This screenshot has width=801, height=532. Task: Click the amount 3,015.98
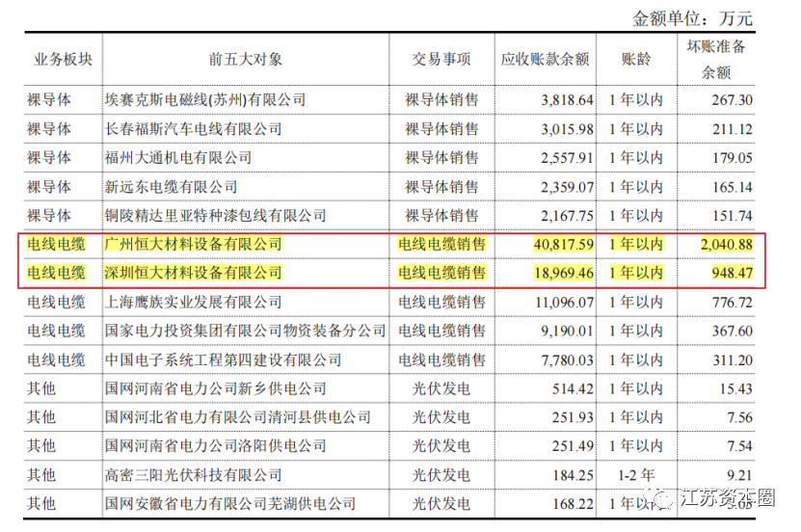[x=567, y=129]
